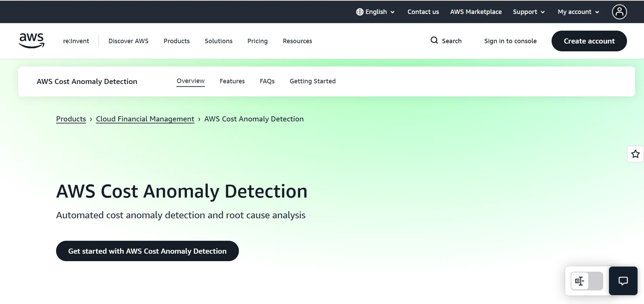The width and height of the screenshot is (644, 304).
Task: Click the 'Automated cost anomaly detection' subtitle text
Action: 181,215
